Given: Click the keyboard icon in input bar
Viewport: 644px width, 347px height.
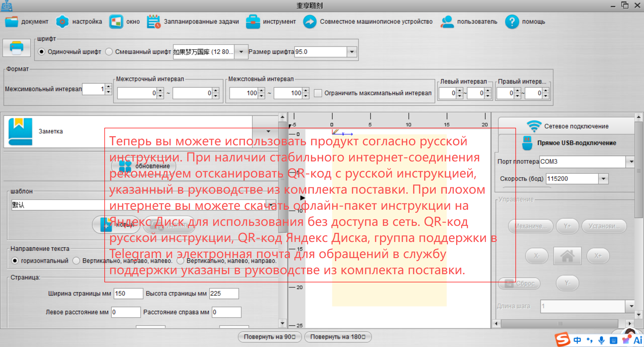Looking at the screenshot, I should pos(613,340).
